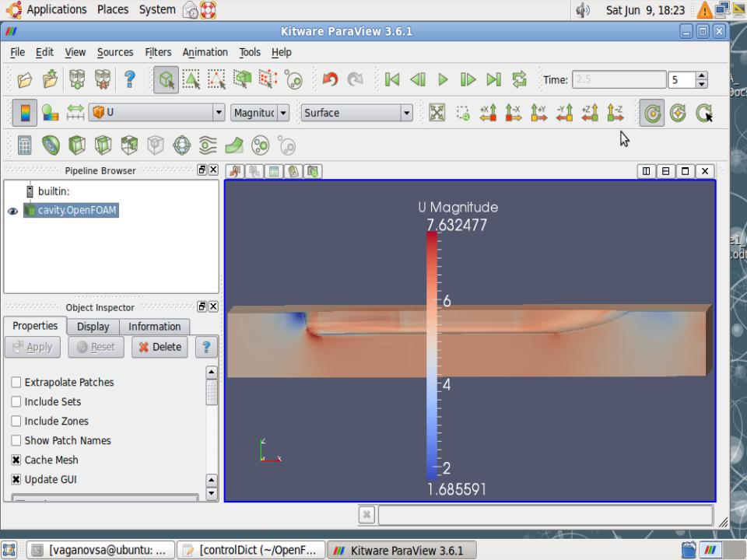Switch to the Display tab
The width and height of the screenshot is (747, 560).
click(x=93, y=327)
